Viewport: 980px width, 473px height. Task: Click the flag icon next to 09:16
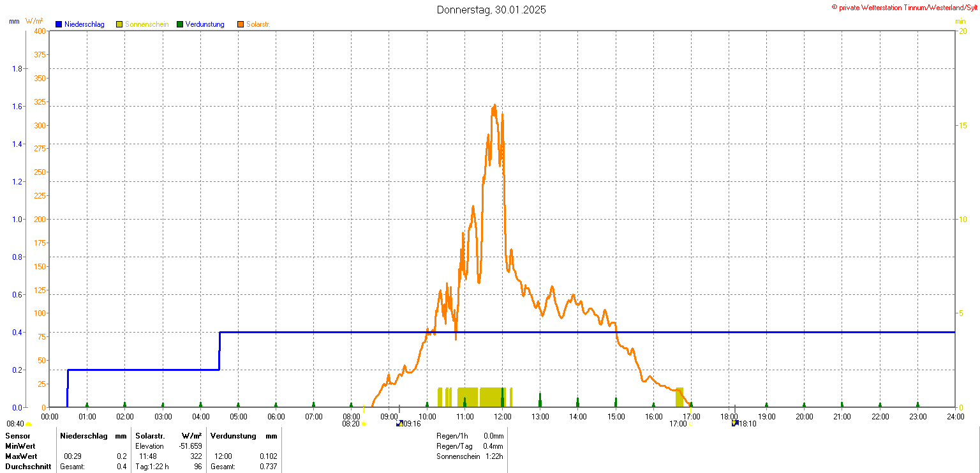pyautogui.click(x=399, y=423)
